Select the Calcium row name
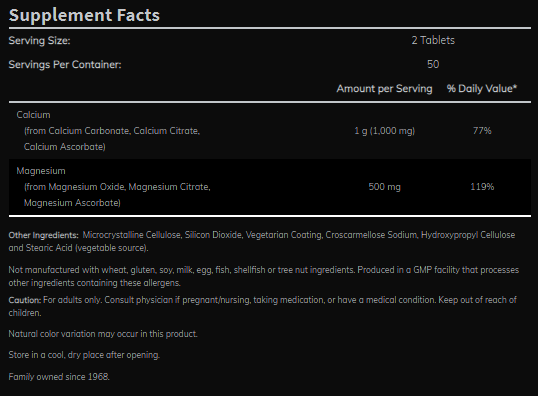This screenshot has width=538, height=396. (33, 115)
